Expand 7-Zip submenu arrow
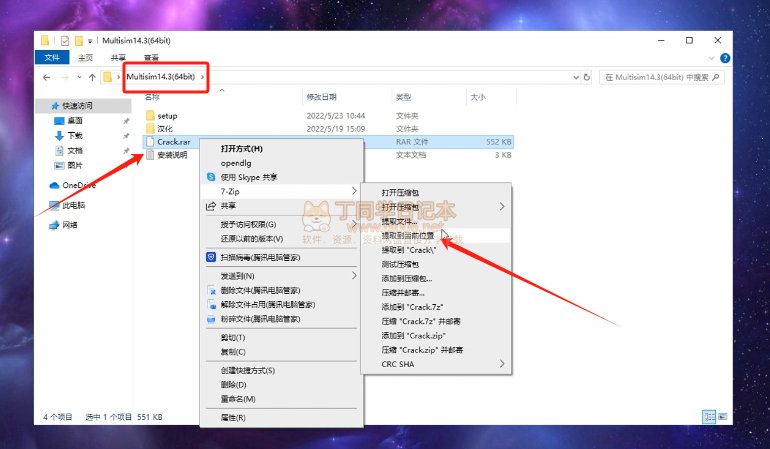770x449 pixels. 354,191
